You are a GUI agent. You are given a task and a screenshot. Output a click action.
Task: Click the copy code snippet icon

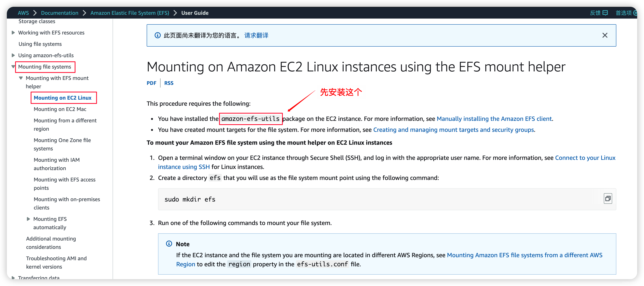(608, 199)
